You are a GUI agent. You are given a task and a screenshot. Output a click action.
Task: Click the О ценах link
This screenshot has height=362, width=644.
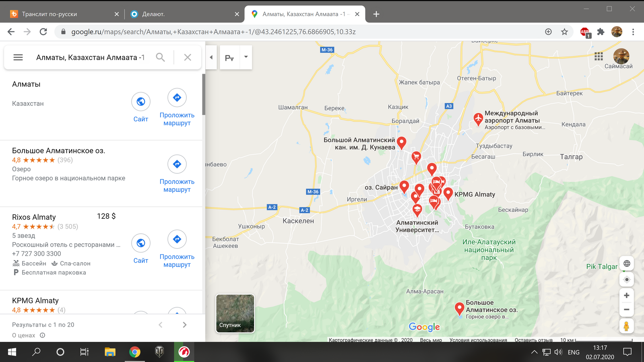point(24,335)
